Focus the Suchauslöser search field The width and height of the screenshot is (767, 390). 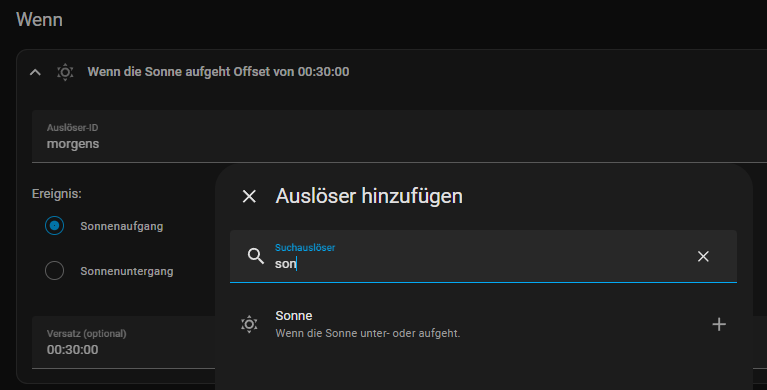[483, 256]
